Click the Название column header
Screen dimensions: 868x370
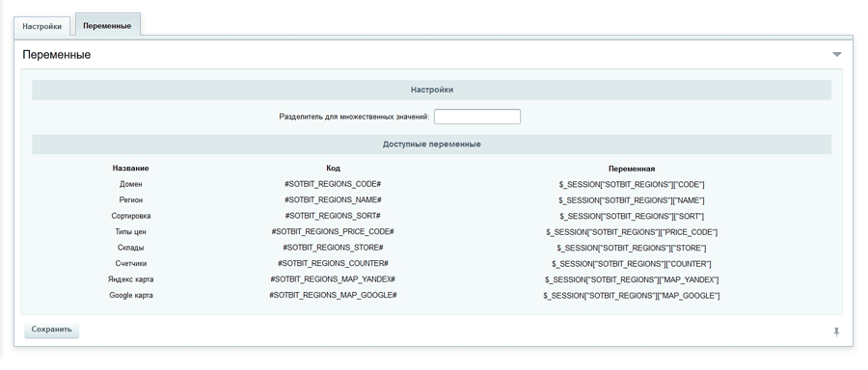click(130, 168)
